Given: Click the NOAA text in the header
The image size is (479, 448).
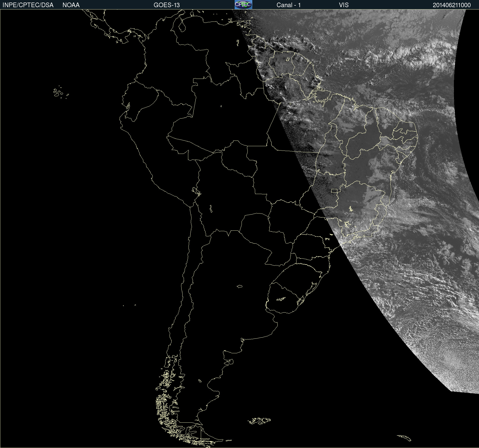Looking at the screenshot, I should pyautogui.click(x=71, y=5).
